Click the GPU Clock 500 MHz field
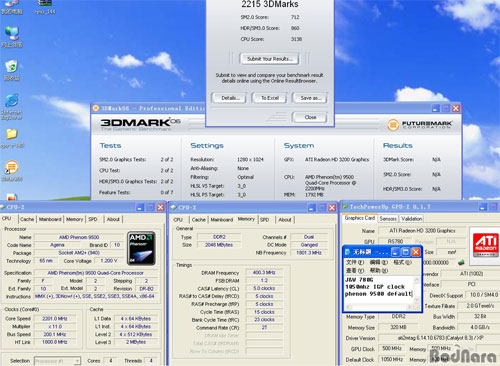This screenshot has width=500, height=366. (392, 348)
